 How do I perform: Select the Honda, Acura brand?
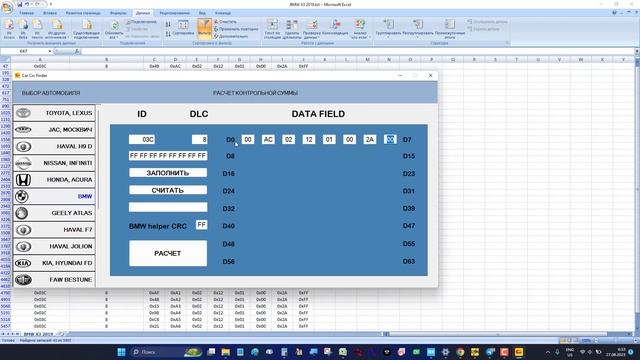pyautogui.click(x=54, y=180)
